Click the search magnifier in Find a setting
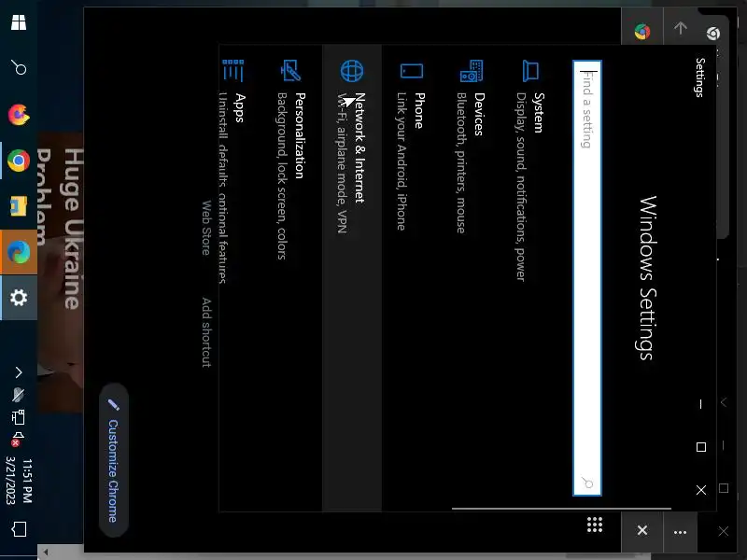Viewport: 747px width, 560px height. pos(588,483)
